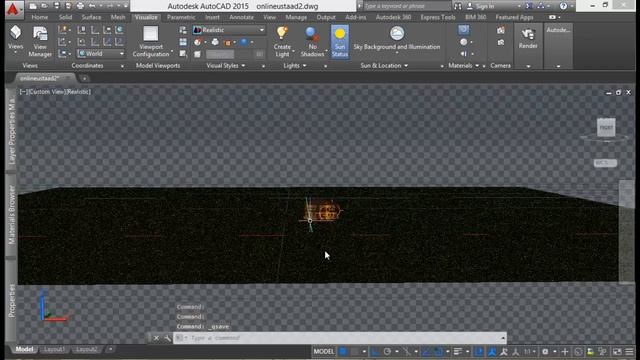640x360 pixels.
Task: Open the Express Tools ribbon tab
Action: [x=438, y=17]
